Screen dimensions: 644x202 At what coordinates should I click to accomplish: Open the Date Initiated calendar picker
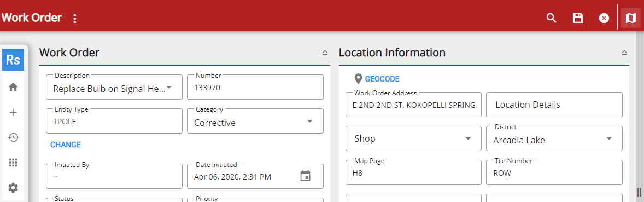click(x=305, y=176)
